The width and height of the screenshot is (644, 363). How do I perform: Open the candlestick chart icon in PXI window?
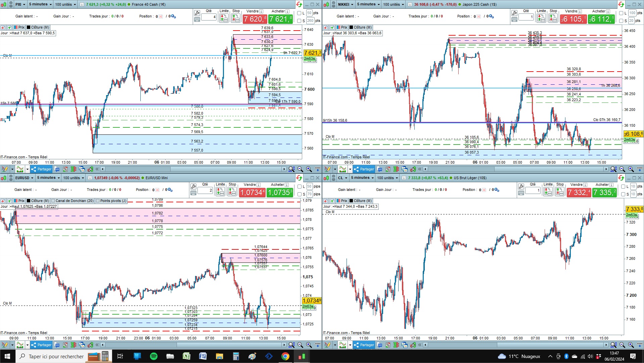[3, 4]
